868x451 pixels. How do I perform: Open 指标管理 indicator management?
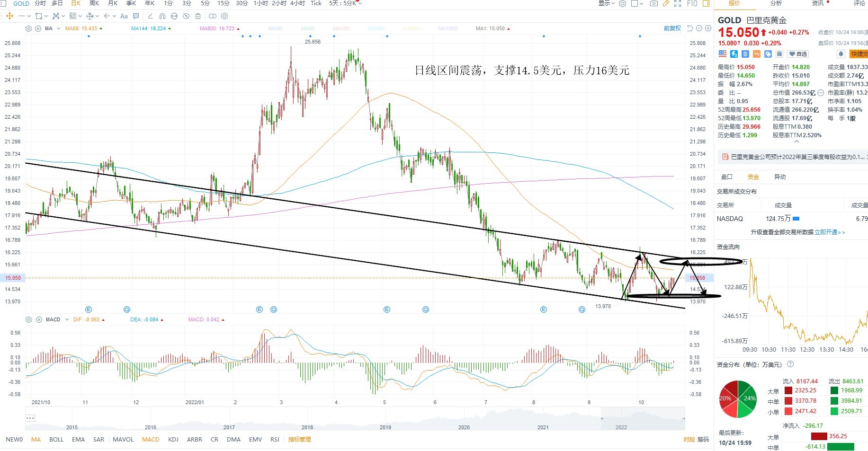(x=300, y=439)
